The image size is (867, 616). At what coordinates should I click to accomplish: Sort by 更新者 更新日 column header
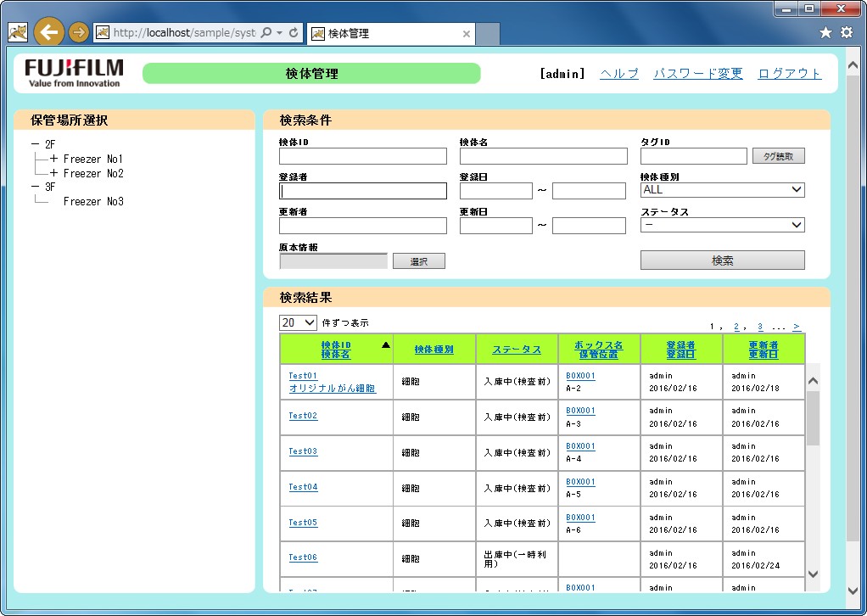tap(763, 350)
